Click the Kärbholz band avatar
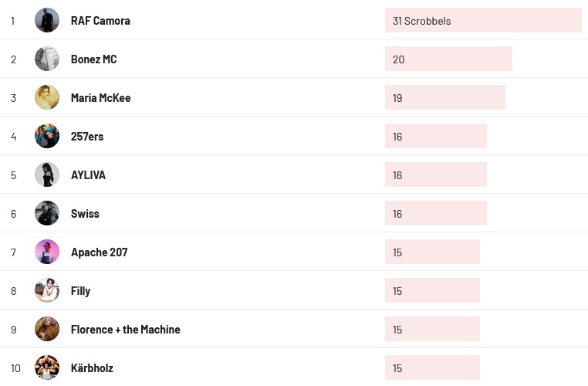The height and width of the screenshot is (386, 588). pos(47,367)
